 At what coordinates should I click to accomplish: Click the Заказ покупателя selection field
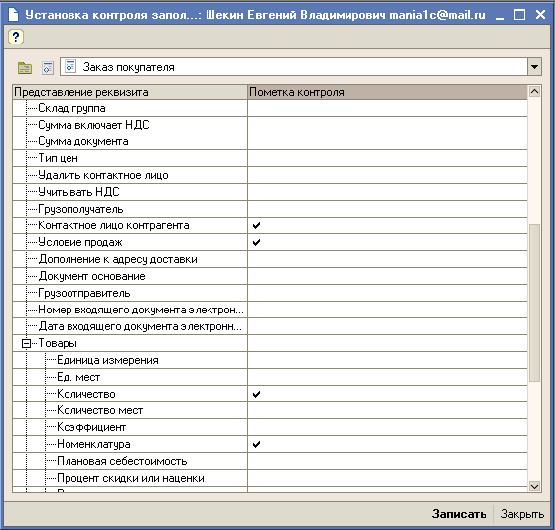point(294,67)
